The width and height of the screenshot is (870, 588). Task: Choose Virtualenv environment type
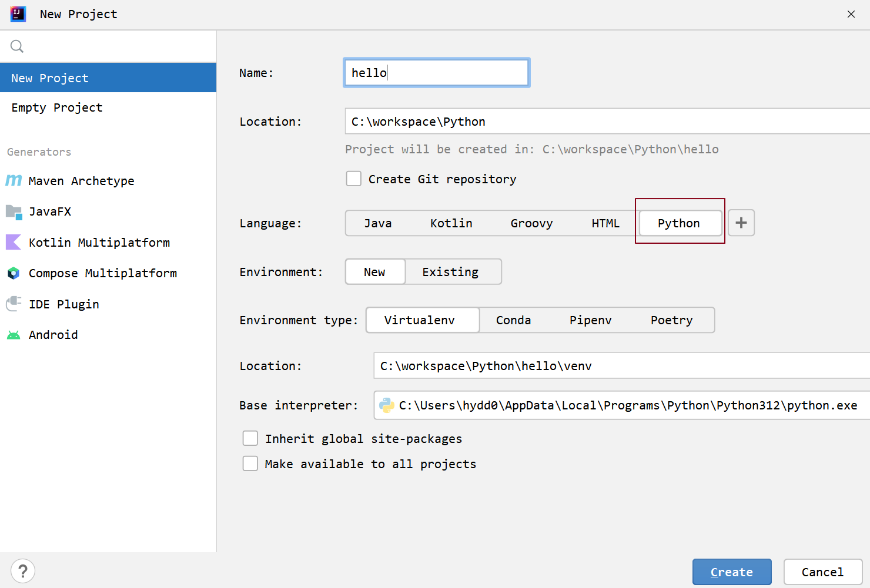(423, 320)
